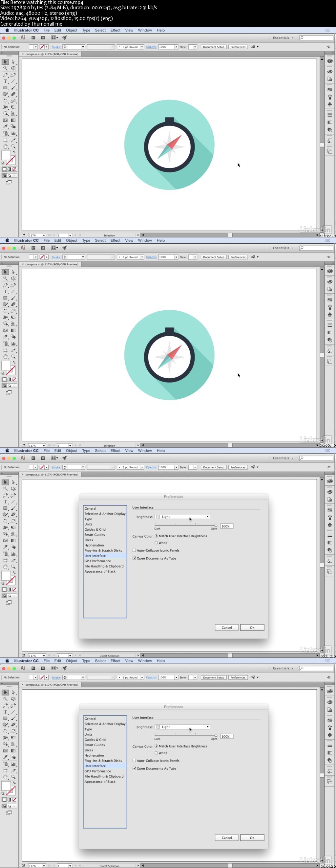
Task: Select the Gradient tool in the third frame
Action: pos(13,541)
